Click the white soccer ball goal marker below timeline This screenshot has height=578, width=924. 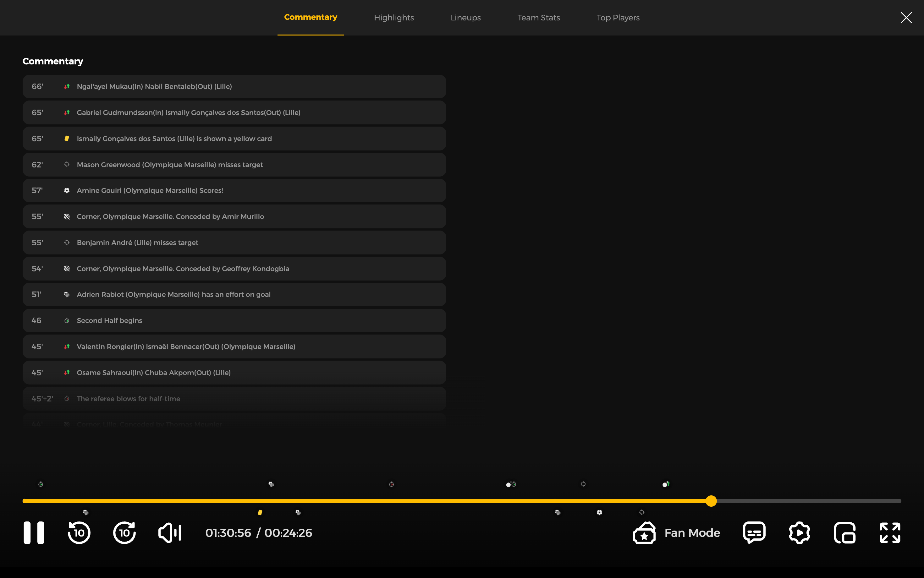[x=599, y=512]
